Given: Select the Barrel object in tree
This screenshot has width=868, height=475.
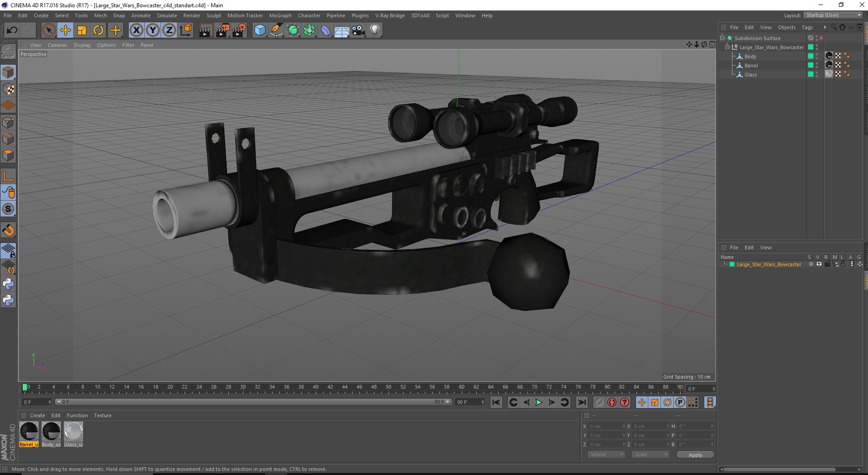Looking at the screenshot, I should pos(751,66).
